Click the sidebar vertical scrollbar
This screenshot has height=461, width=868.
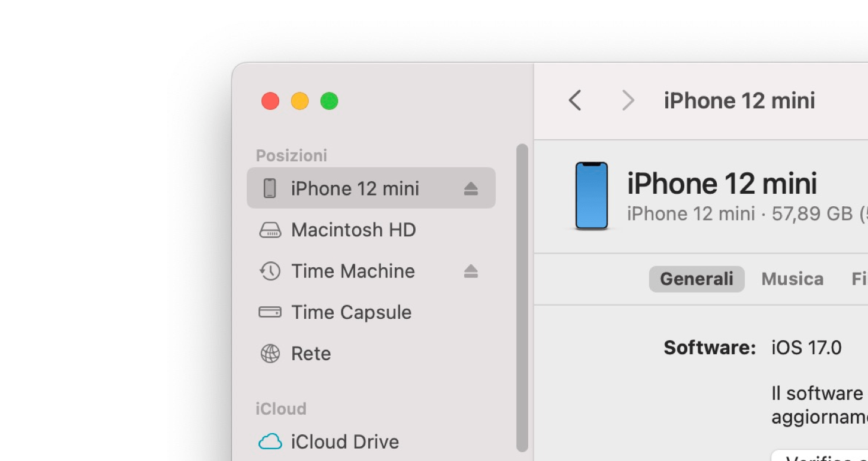(x=522, y=297)
